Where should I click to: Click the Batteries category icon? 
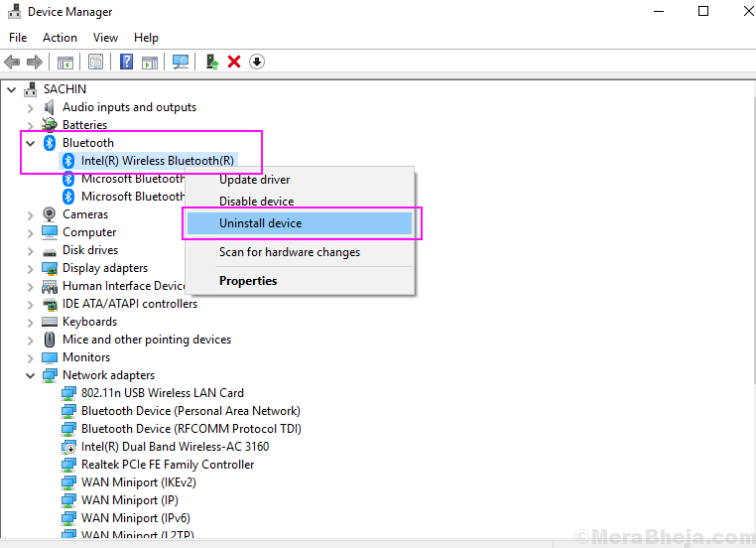pos(50,125)
